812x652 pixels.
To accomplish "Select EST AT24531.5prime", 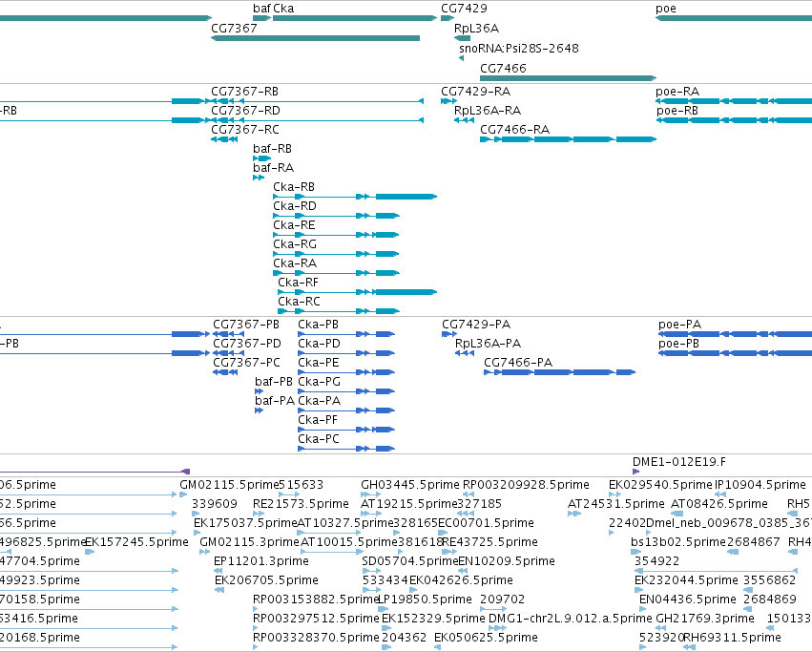I will click(574, 514).
